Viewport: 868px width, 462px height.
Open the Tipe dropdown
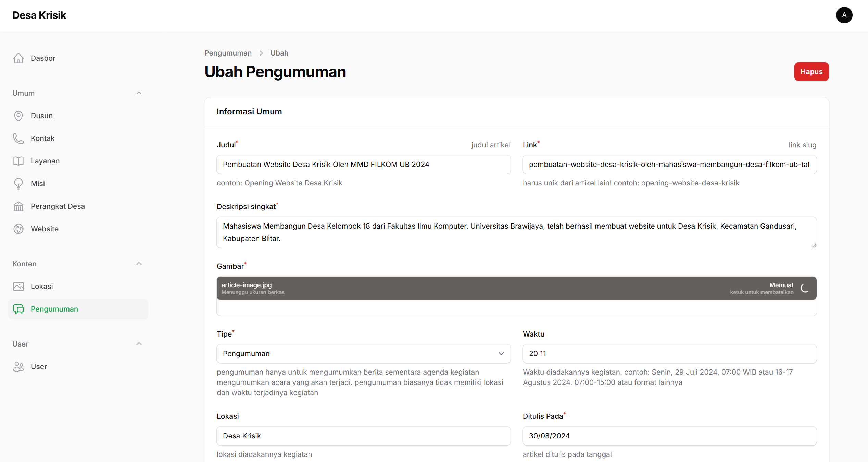coord(364,354)
